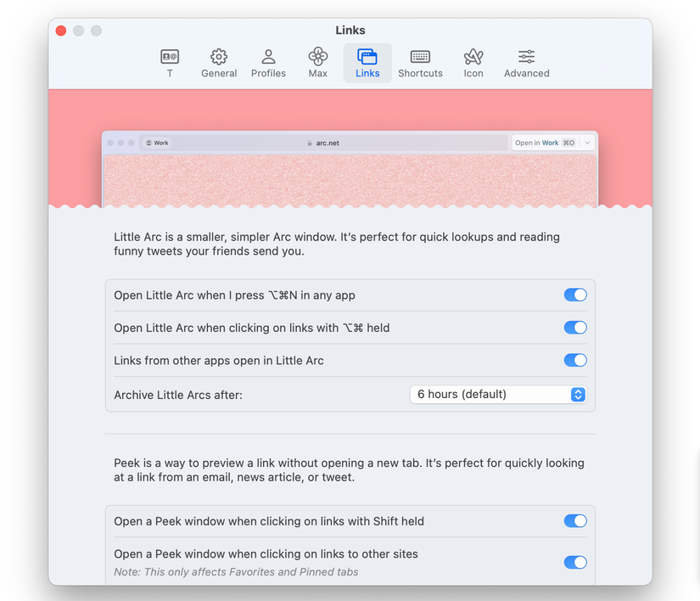Viewport: 700px width, 601px height.
Task: Select the Work tab in the preview
Action: 157,143
